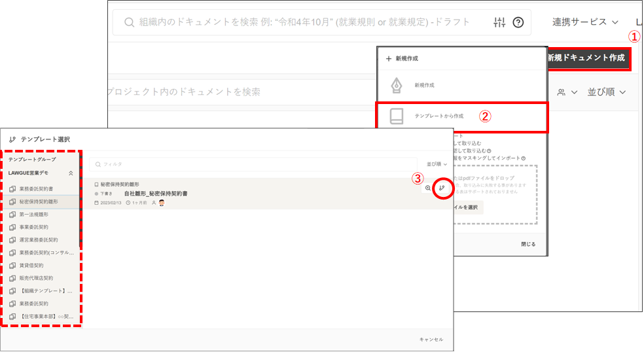Click the 新規ドキュメント作成 button
This screenshot has width=644, height=352.
[588, 58]
